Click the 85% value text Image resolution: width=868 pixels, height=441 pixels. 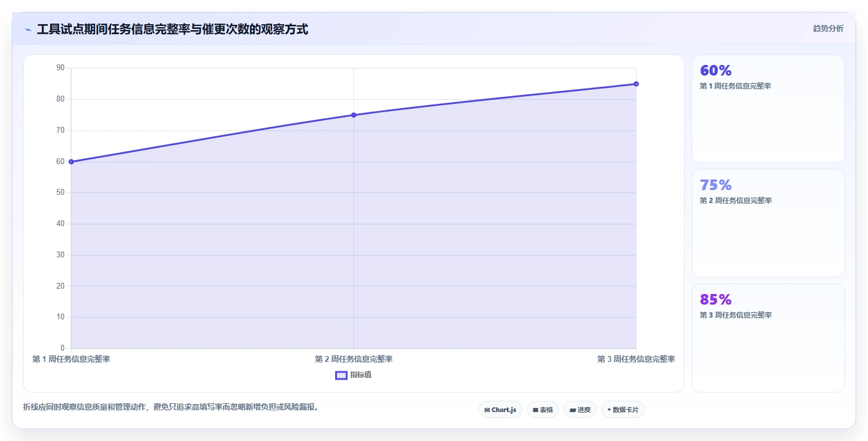(716, 300)
